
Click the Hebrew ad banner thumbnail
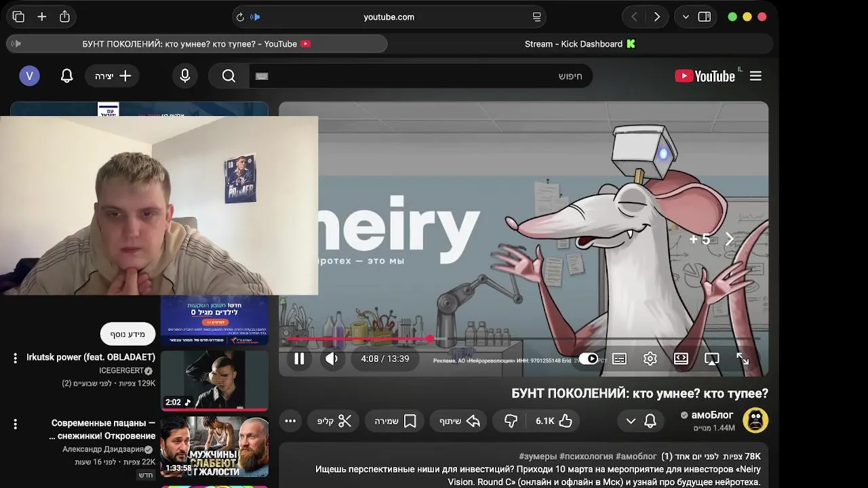214,320
